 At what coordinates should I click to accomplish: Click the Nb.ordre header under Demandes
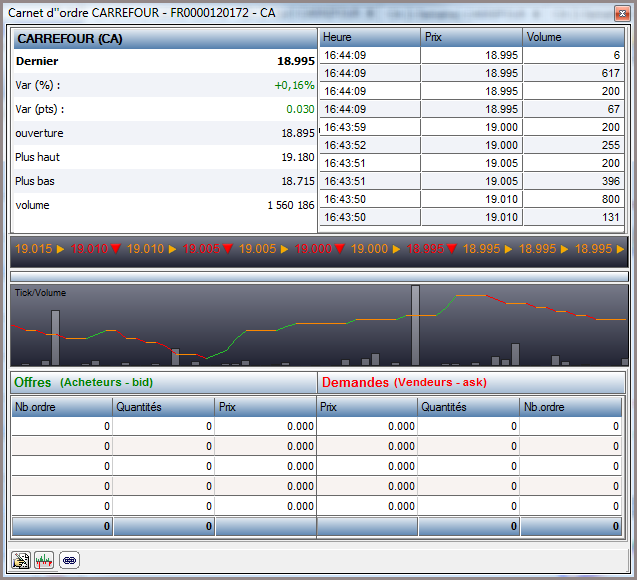(571, 407)
